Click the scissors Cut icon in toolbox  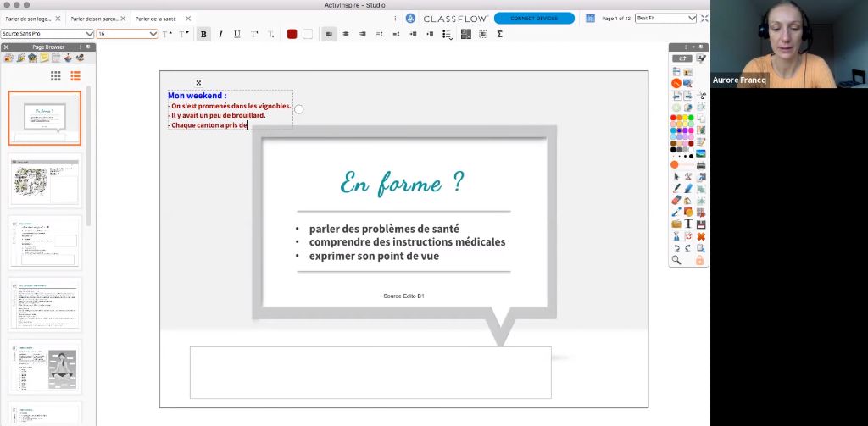701,95
